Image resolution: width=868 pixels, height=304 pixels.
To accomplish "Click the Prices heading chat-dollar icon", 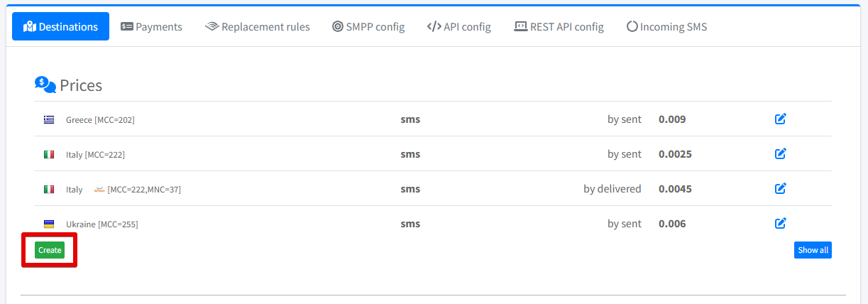I will pos(45,85).
